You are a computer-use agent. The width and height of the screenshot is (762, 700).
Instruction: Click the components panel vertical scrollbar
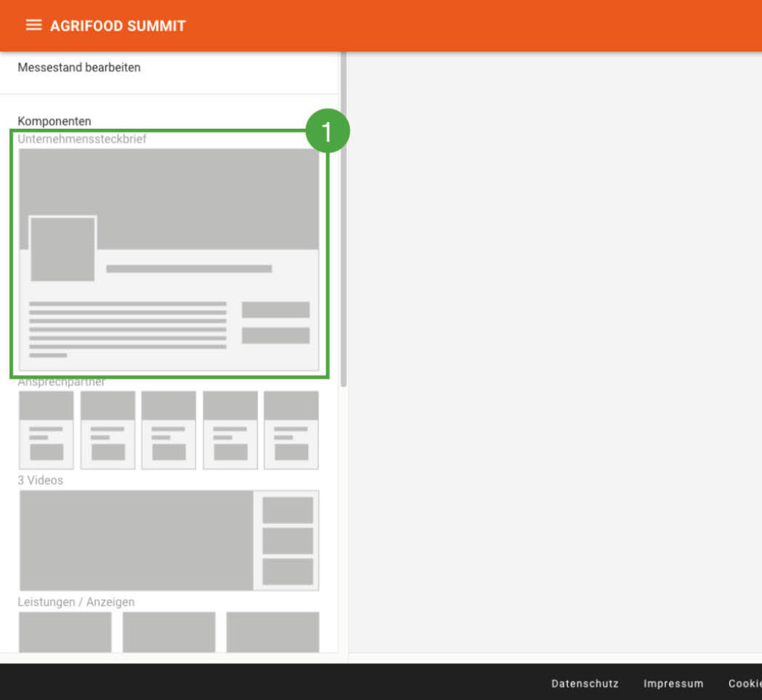pos(343,223)
